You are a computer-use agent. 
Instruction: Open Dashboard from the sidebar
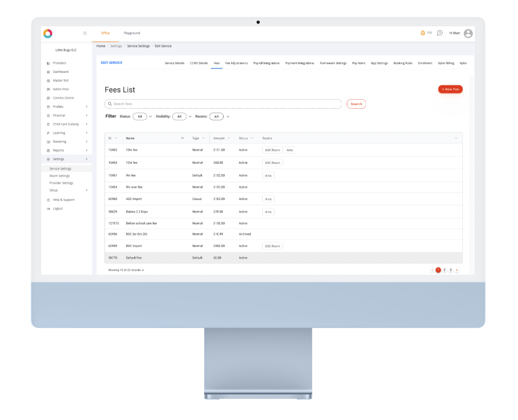tap(60, 72)
